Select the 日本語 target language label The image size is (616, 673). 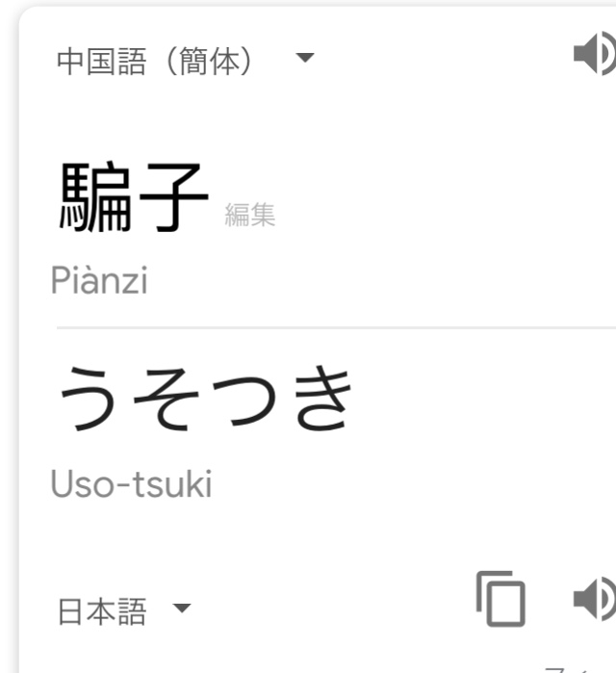(102, 611)
